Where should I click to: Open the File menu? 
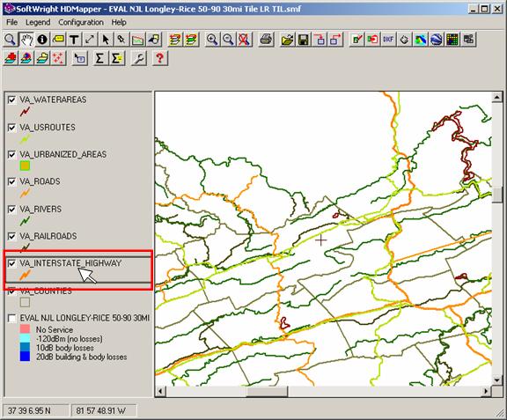tap(12, 22)
